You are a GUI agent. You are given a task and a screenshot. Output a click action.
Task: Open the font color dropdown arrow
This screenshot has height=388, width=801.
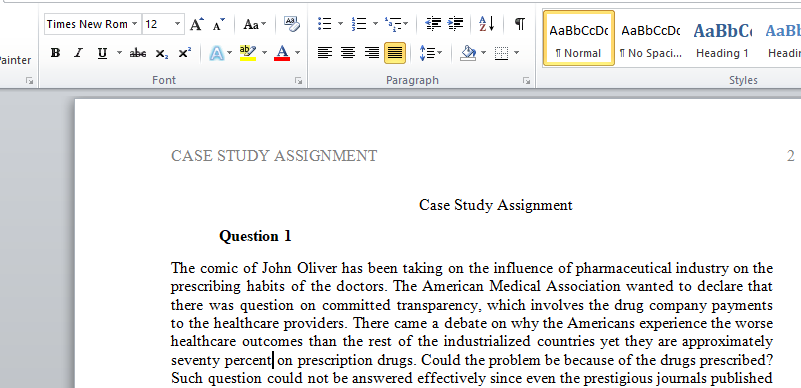[x=297, y=53]
